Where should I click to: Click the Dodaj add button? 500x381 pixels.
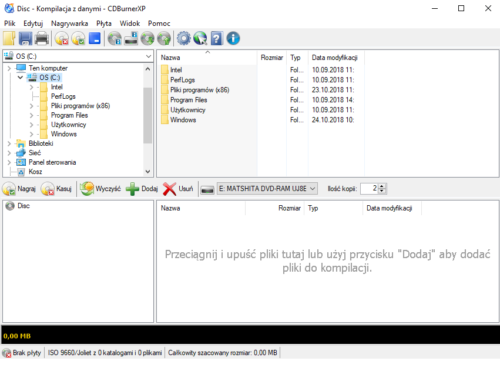pyautogui.click(x=142, y=189)
